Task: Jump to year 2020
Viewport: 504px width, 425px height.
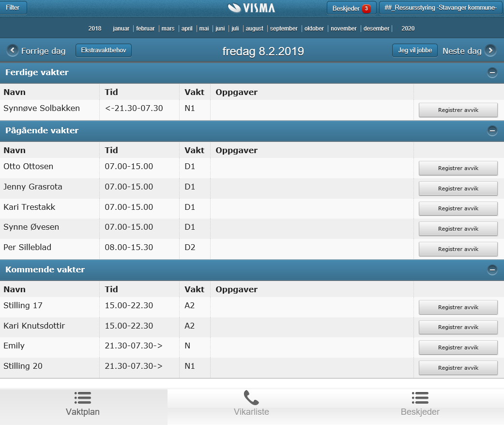Action: click(x=408, y=29)
